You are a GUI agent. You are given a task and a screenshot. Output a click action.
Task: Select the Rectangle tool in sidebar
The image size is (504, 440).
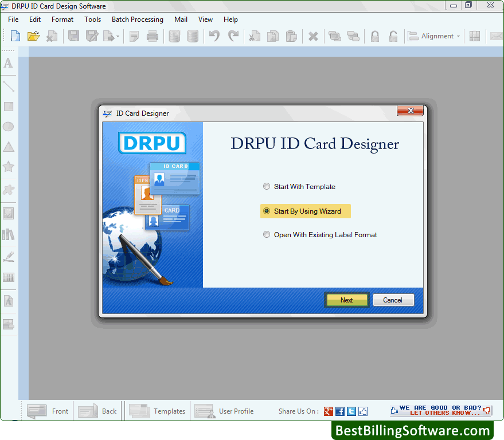point(9,107)
